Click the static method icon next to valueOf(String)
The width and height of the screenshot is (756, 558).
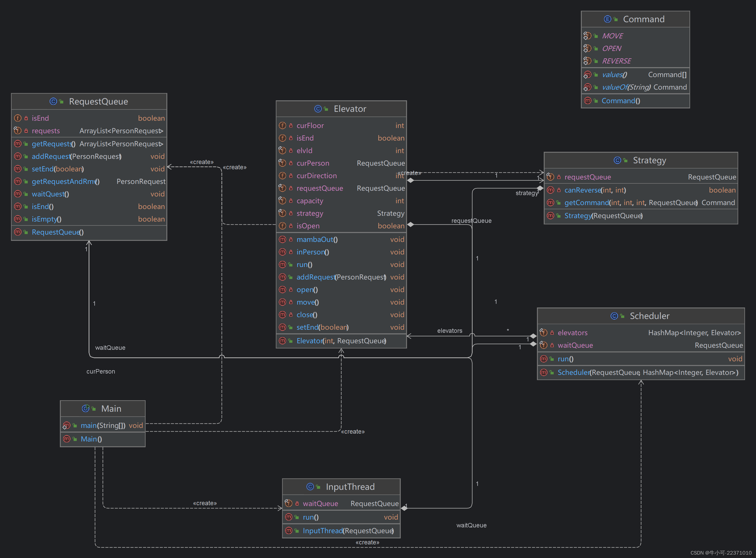pyautogui.click(x=587, y=87)
